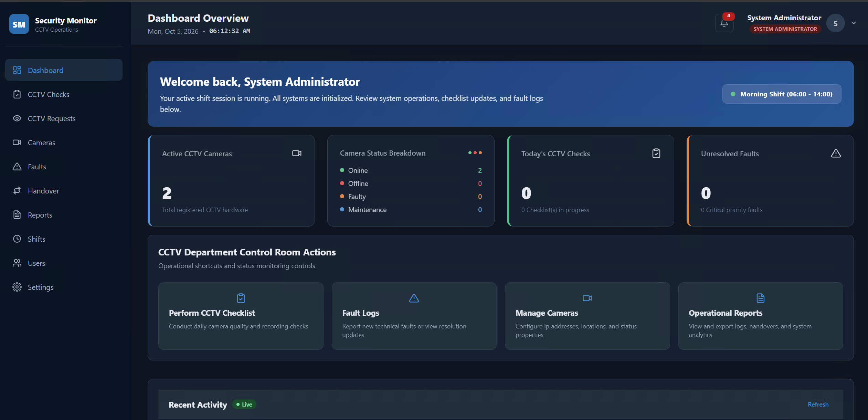Screen dimensions: 868x420
Task: Click the camera icon above Manage Cameras
Action: [x=587, y=298]
